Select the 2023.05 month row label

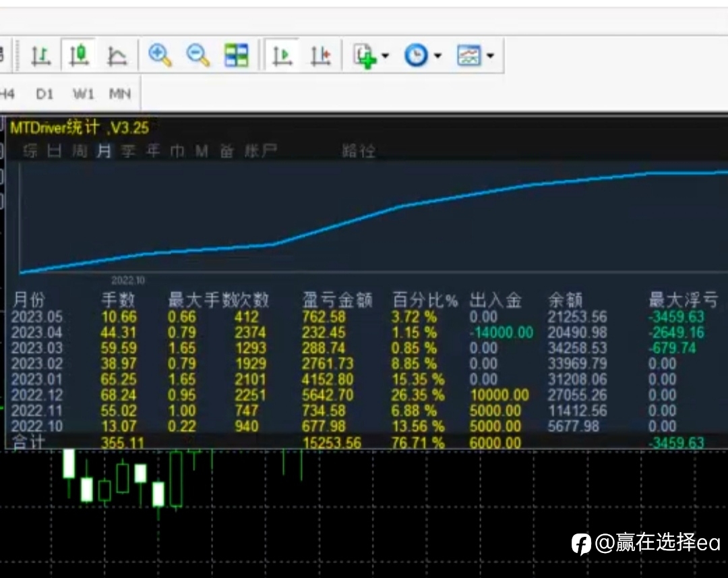[36, 317]
